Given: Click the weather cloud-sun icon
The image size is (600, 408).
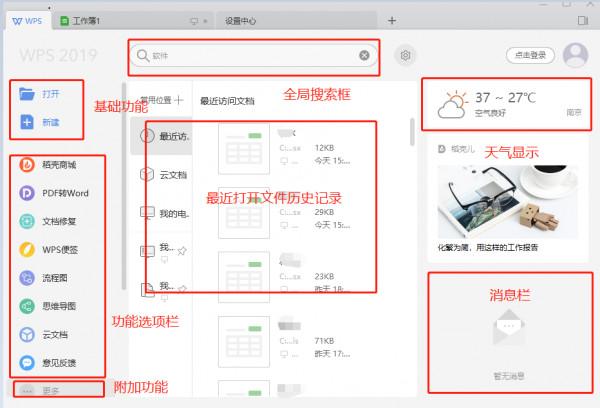Looking at the screenshot, I should pyautogui.click(x=452, y=104).
